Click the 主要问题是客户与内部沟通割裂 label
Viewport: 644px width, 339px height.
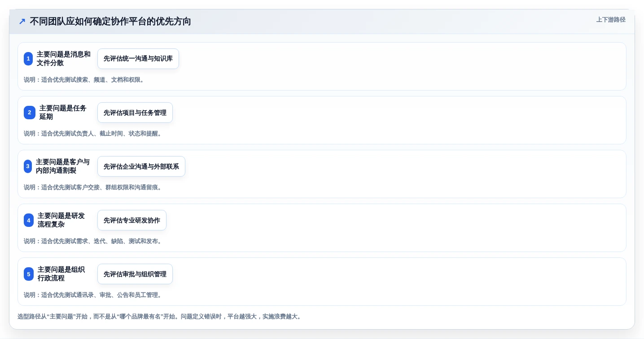[x=63, y=166]
